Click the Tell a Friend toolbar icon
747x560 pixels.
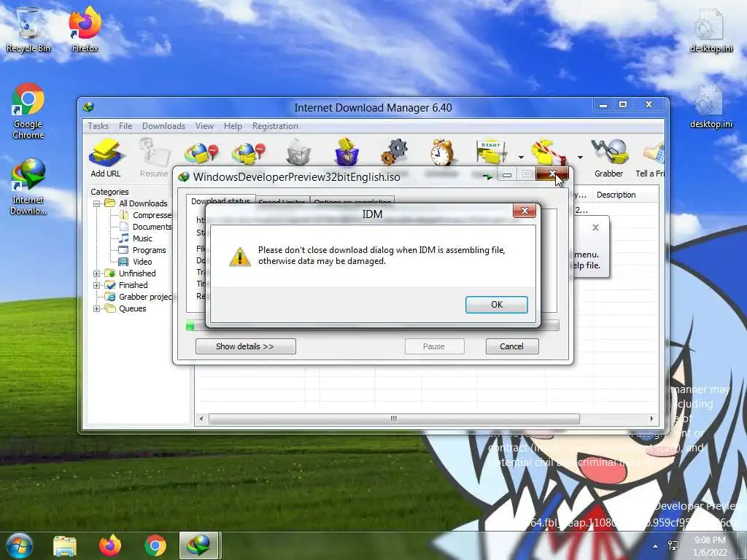tap(651, 157)
